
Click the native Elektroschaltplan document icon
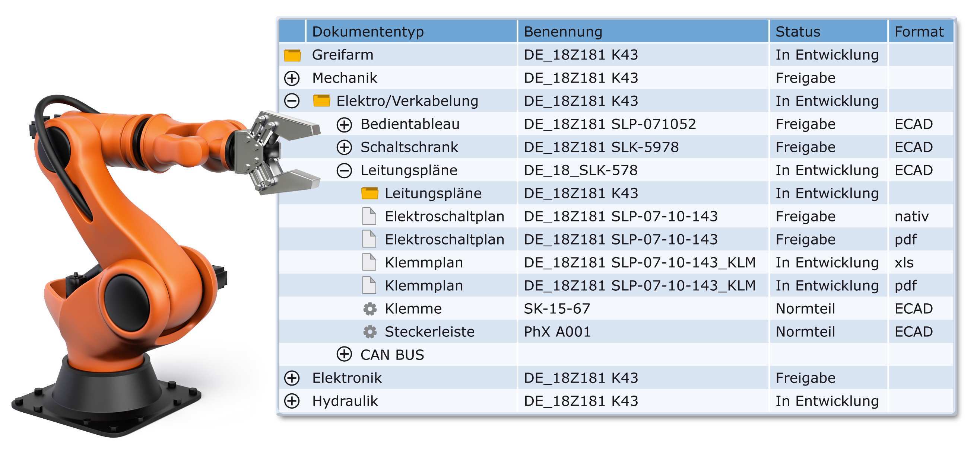[x=369, y=217]
